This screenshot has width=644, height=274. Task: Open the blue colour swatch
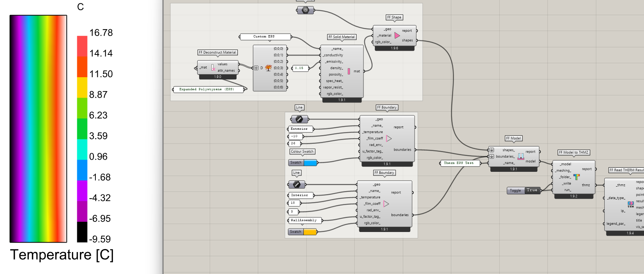310,163
